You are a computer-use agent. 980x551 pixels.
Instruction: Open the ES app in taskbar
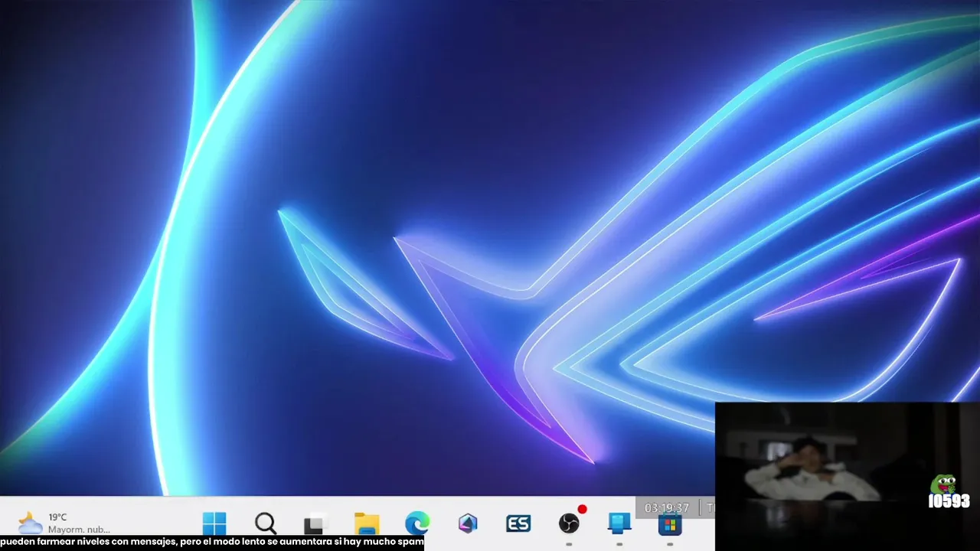[x=518, y=523]
